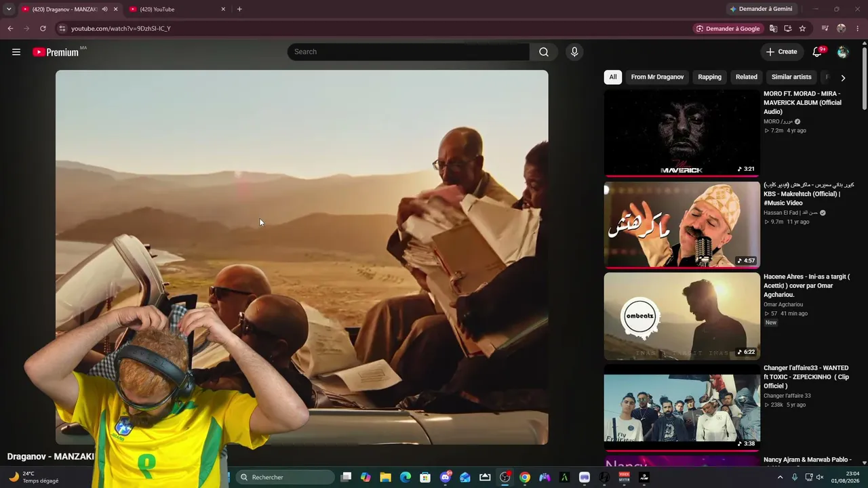The image size is (868, 488).
Task: Reload the current page
Action: point(43,28)
